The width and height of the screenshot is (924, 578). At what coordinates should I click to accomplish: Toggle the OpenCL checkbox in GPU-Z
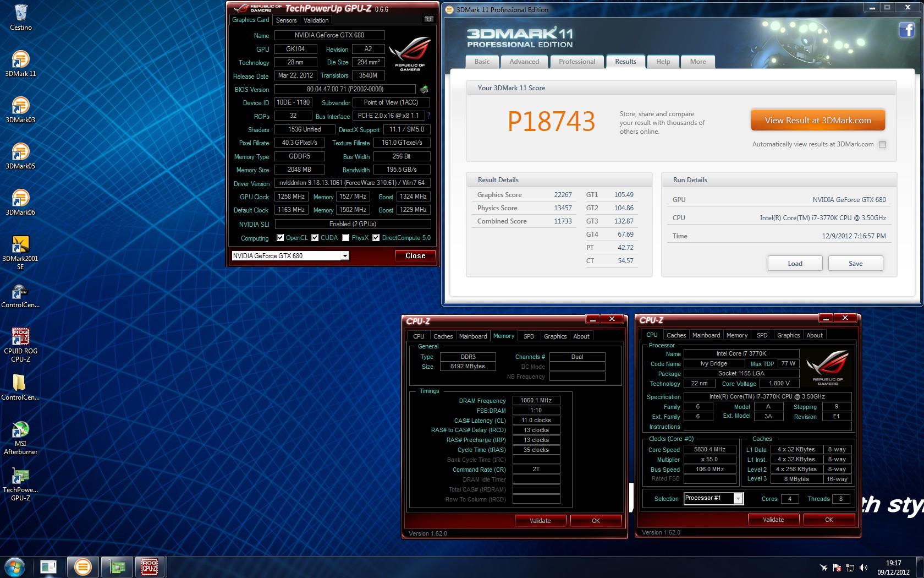pyautogui.click(x=280, y=238)
